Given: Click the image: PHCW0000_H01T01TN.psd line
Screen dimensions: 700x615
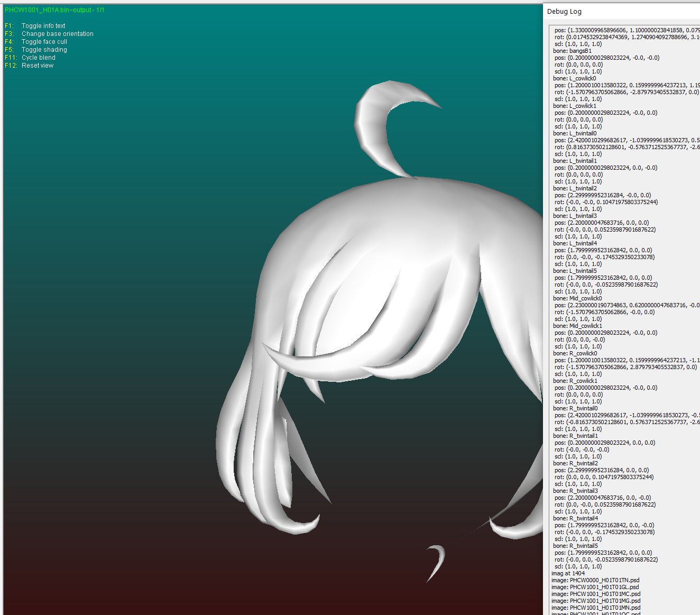Looking at the screenshot, I should coord(595,580).
